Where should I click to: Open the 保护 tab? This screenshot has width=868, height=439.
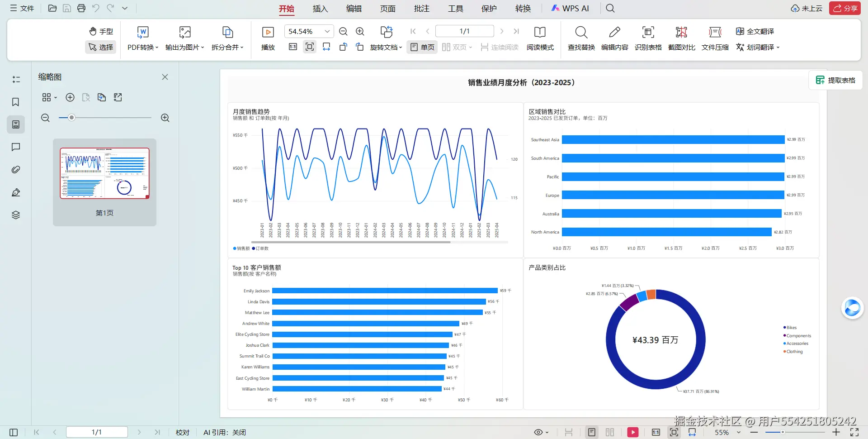point(489,9)
